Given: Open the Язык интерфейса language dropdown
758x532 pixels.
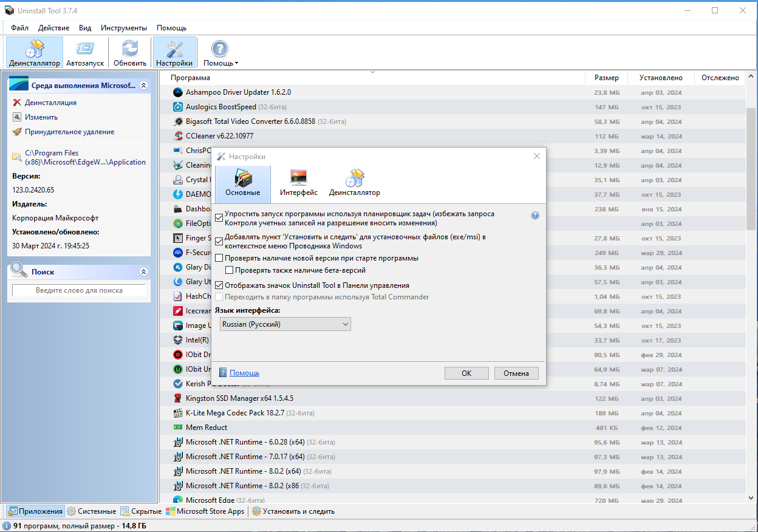Looking at the screenshot, I should [284, 324].
